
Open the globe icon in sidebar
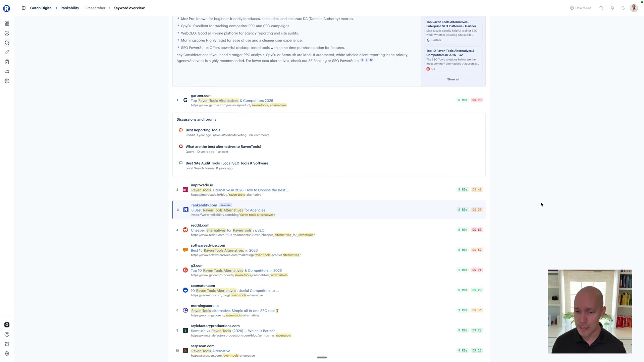pyautogui.click(x=7, y=33)
